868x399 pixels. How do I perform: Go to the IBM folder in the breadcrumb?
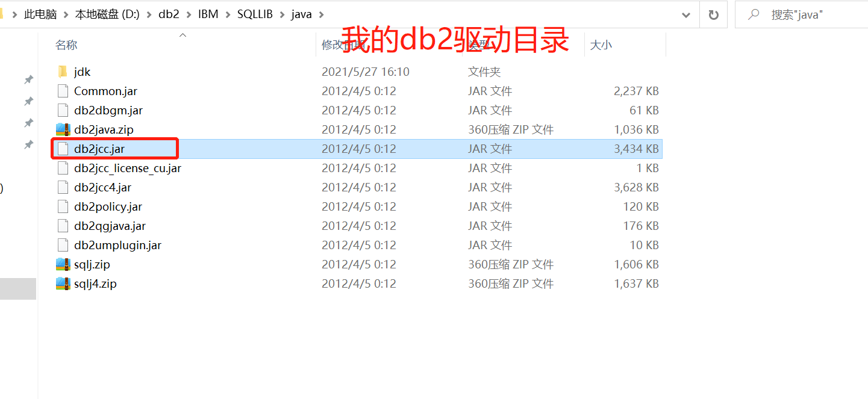(208, 14)
